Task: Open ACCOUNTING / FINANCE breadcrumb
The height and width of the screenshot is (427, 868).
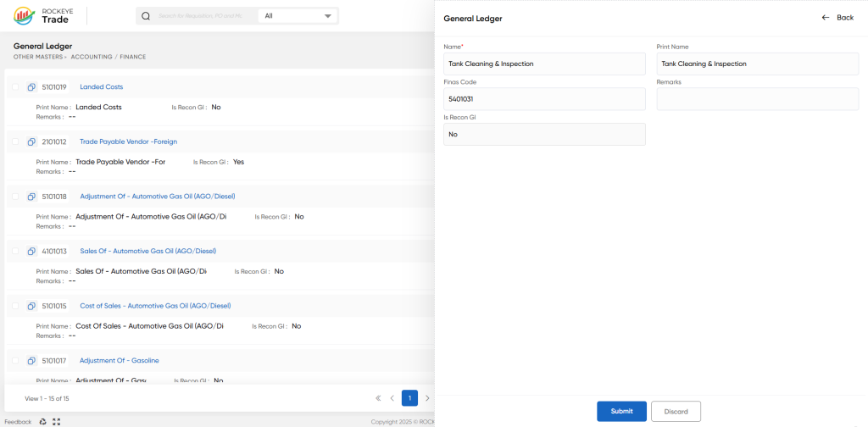Action: click(108, 57)
